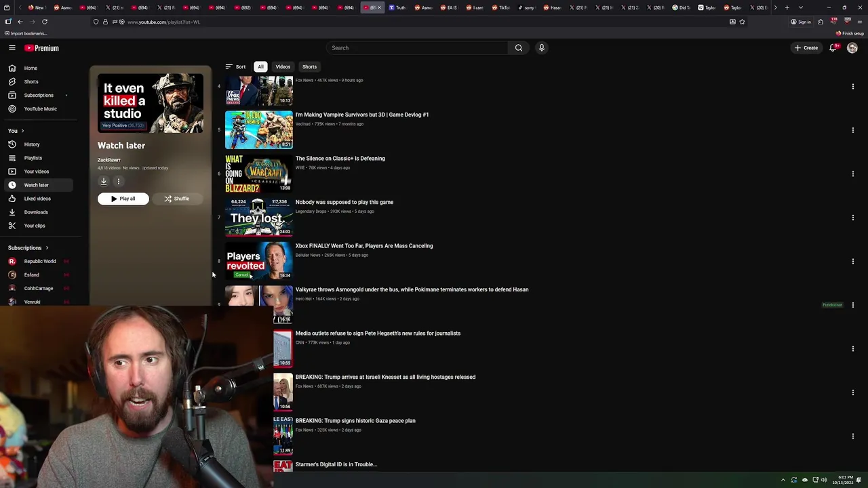The image size is (868, 488).
Task: Open options for Media outlets refuse video
Action: pyautogui.click(x=853, y=348)
